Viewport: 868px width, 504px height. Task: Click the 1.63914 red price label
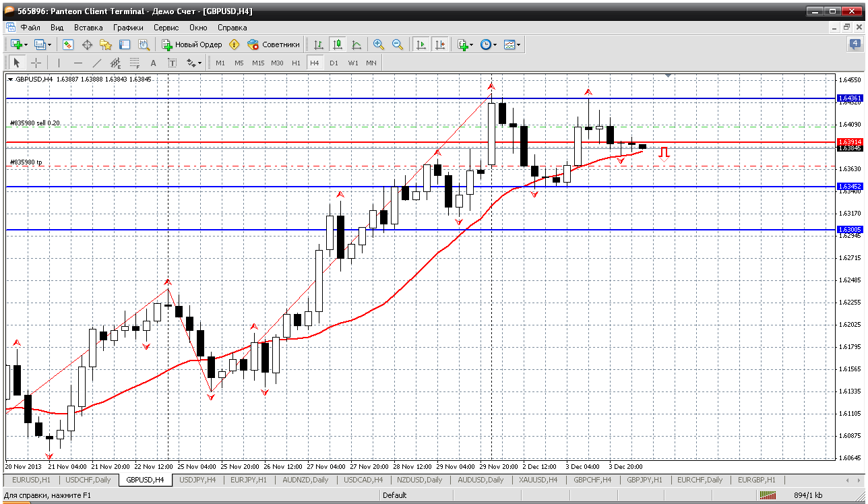[x=850, y=142]
